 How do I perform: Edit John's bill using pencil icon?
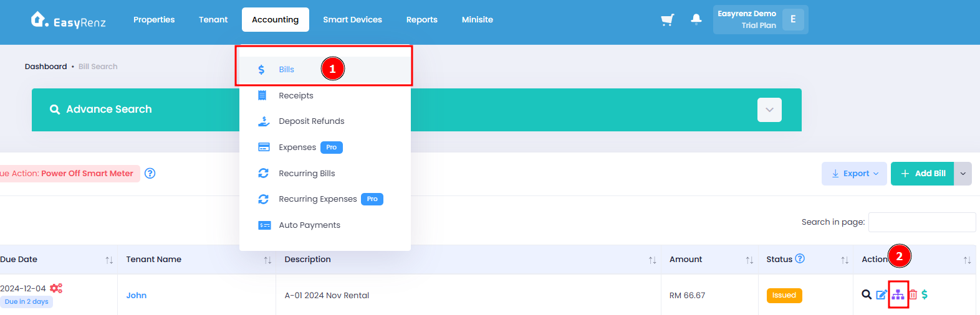(882, 294)
